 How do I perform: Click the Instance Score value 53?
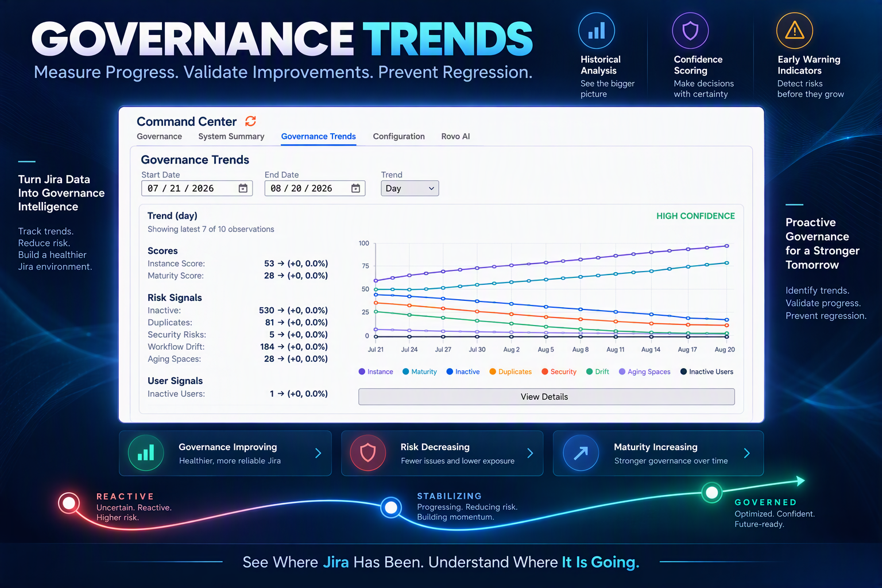click(269, 264)
